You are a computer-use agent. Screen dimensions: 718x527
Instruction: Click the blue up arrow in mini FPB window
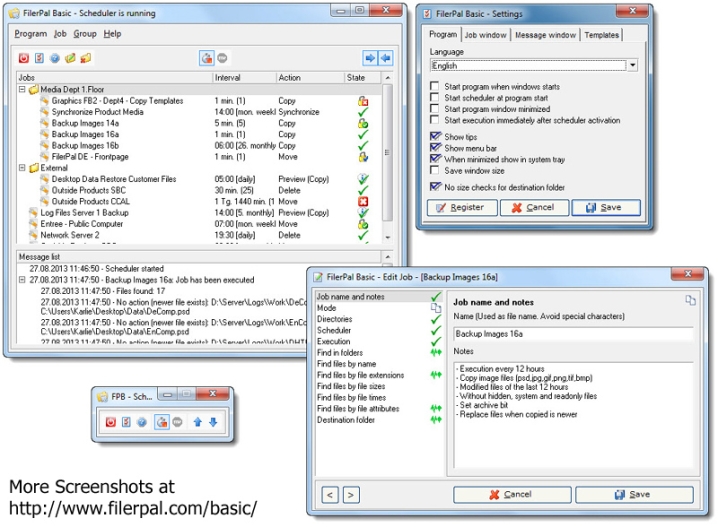197,422
